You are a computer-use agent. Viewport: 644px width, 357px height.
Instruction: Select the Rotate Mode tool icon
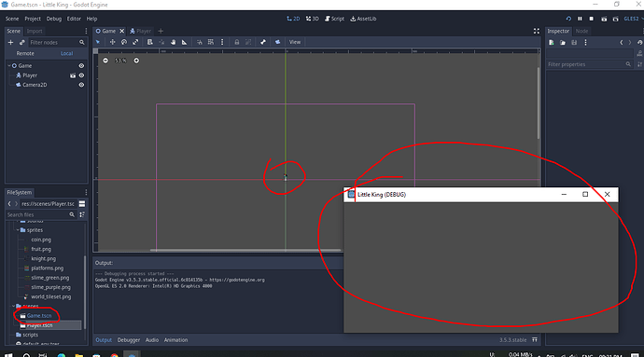[123, 42]
